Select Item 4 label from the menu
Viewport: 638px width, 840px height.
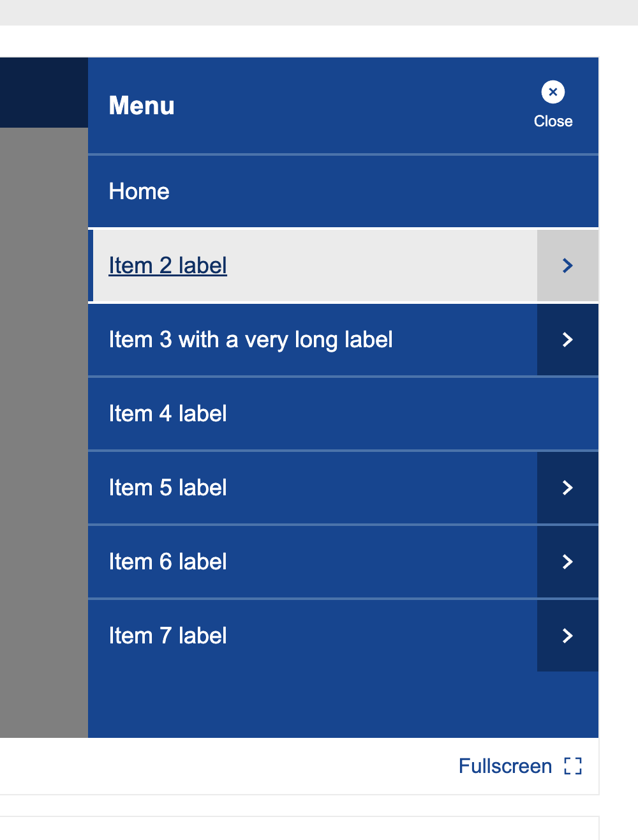[168, 413]
